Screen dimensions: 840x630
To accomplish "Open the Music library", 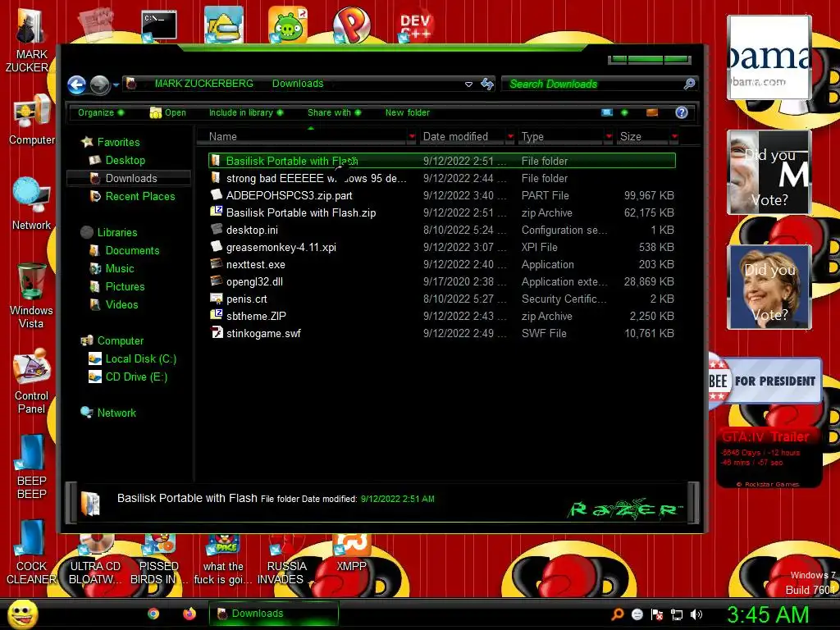I will click(112, 269).
